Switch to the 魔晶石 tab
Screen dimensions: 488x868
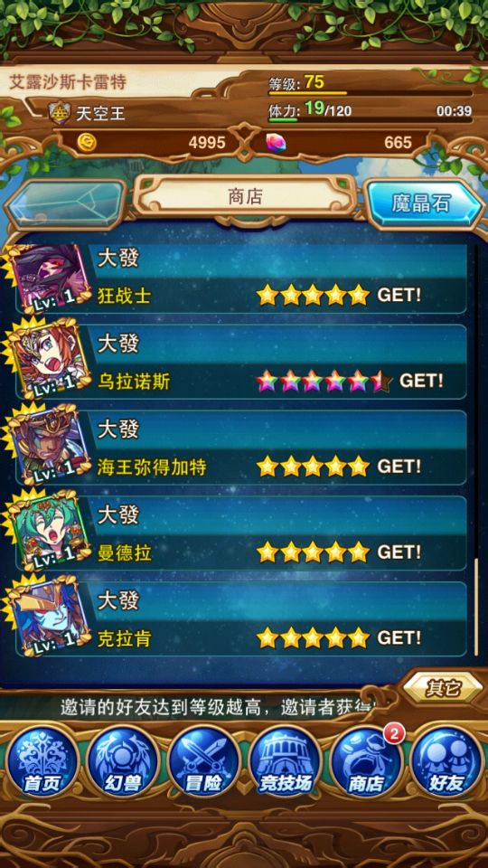425,203
